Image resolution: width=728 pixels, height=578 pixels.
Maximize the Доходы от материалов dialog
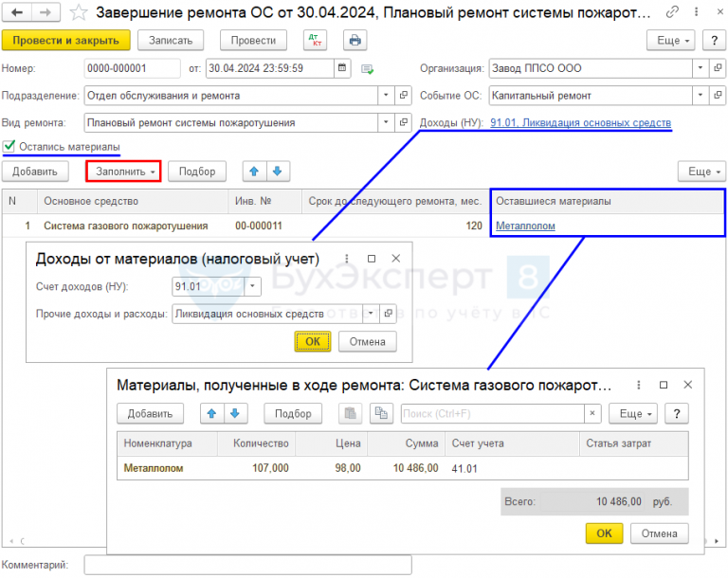[372, 259]
